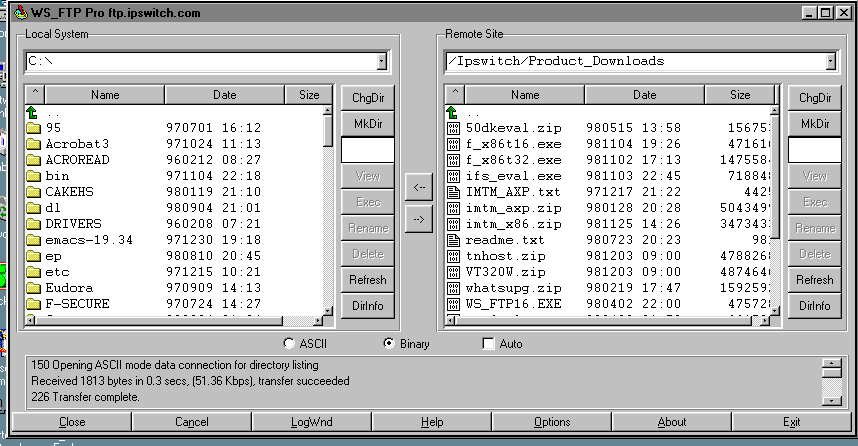
Task: Click the Eudora folder icon
Action: point(33,288)
